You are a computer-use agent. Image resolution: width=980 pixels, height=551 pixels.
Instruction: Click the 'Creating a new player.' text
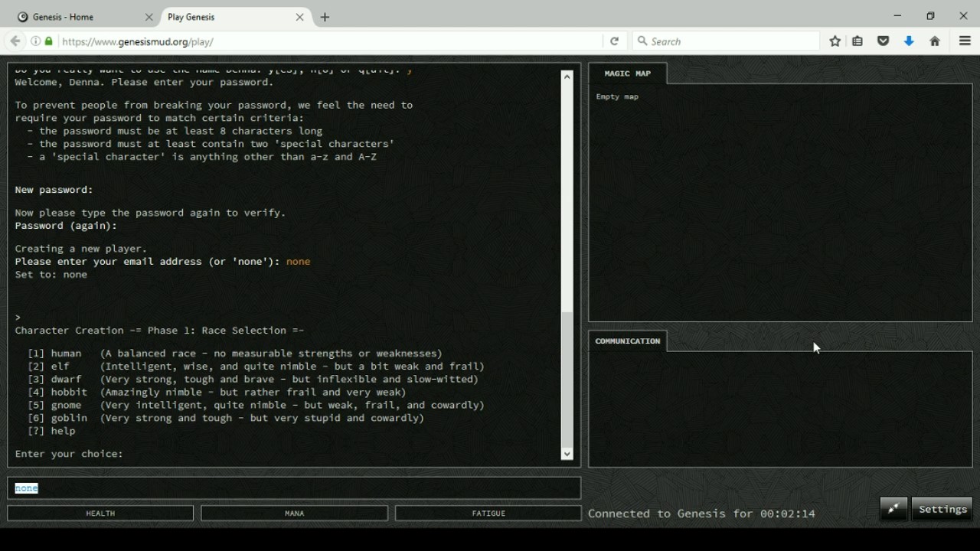[x=81, y=249]
